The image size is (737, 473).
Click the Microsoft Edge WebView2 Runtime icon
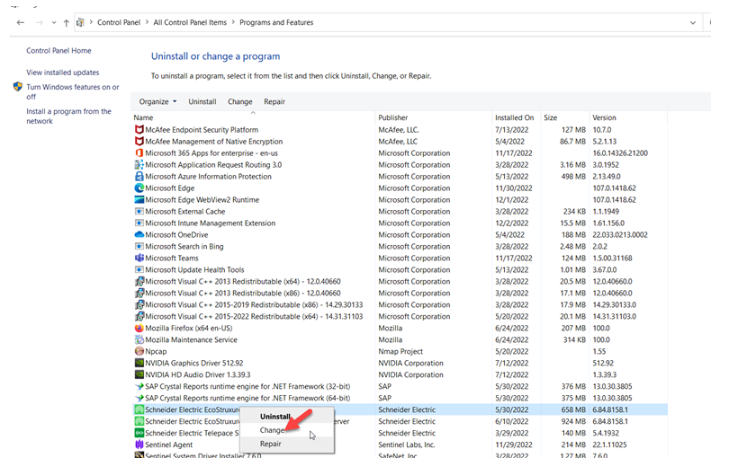139,199
